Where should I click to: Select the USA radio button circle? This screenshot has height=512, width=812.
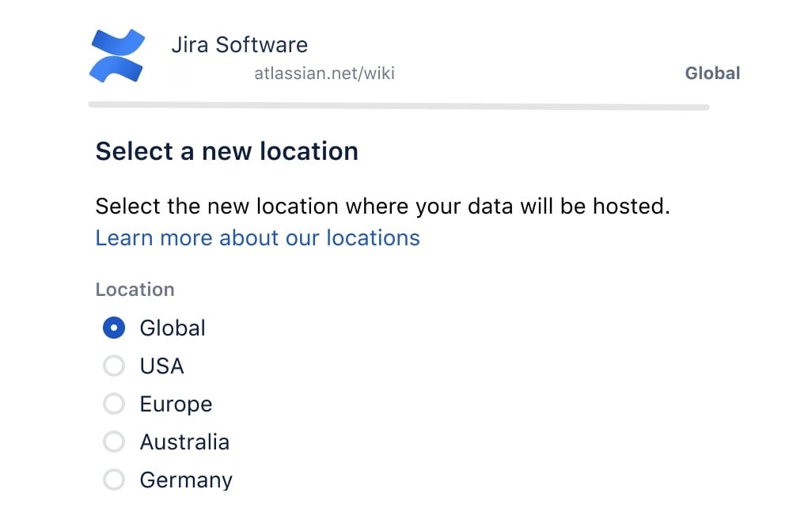pos(114,366)
